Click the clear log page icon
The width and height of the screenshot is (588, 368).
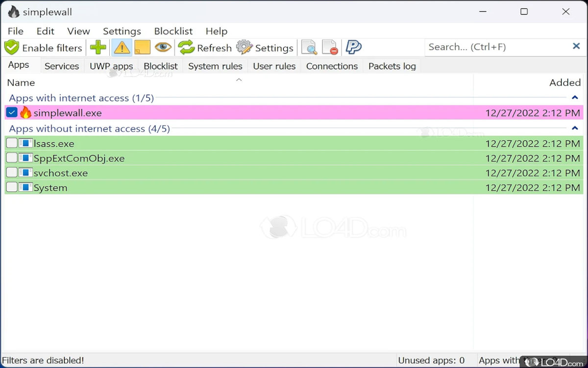(330, 48)
